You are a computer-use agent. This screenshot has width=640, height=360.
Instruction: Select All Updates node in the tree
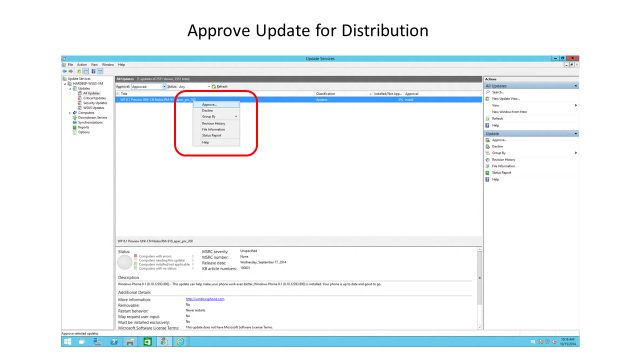pyautogui.click(x=91, y=93)
